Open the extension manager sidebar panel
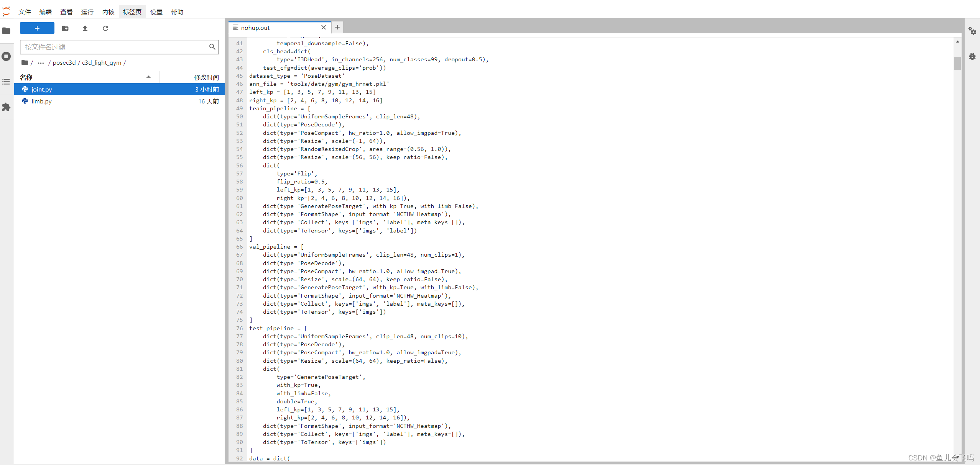980x465 pixels. point(6,107)
